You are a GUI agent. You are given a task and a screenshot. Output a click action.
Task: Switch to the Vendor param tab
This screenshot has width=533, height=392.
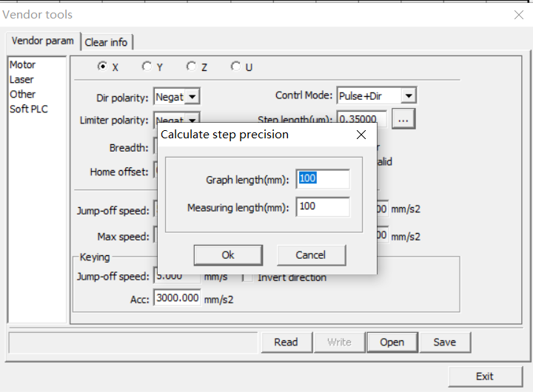(x=42, y=41)
